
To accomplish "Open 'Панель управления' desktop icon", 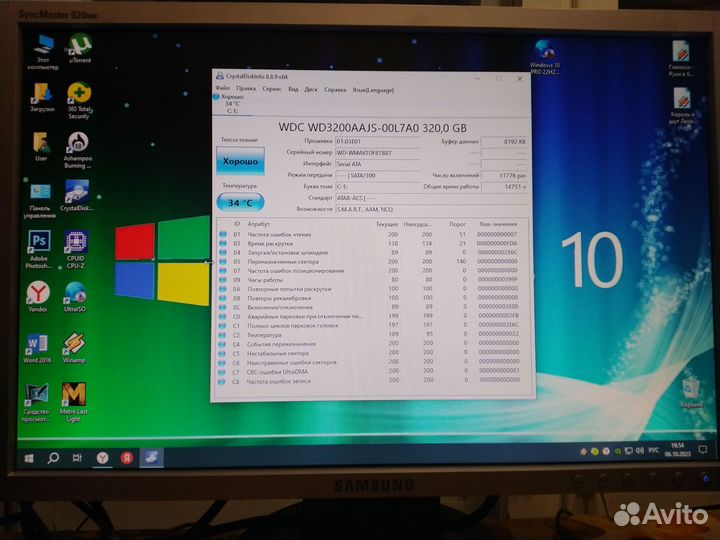I will coord(40,200).
